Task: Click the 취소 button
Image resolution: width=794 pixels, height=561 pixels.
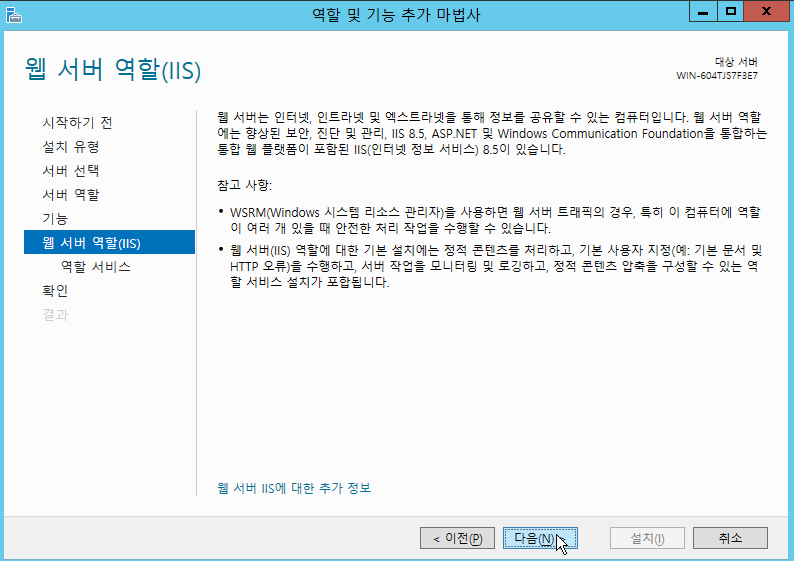Action: pos(730,538)
